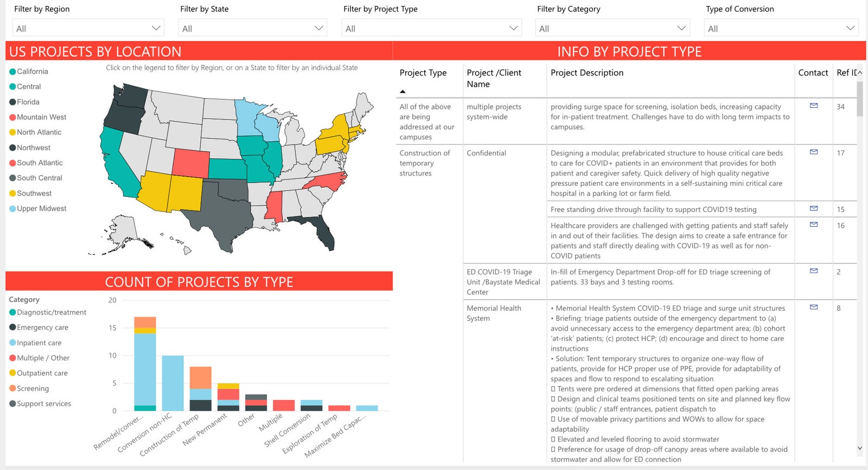Click the Multiple bar in chart

[283, 405]
